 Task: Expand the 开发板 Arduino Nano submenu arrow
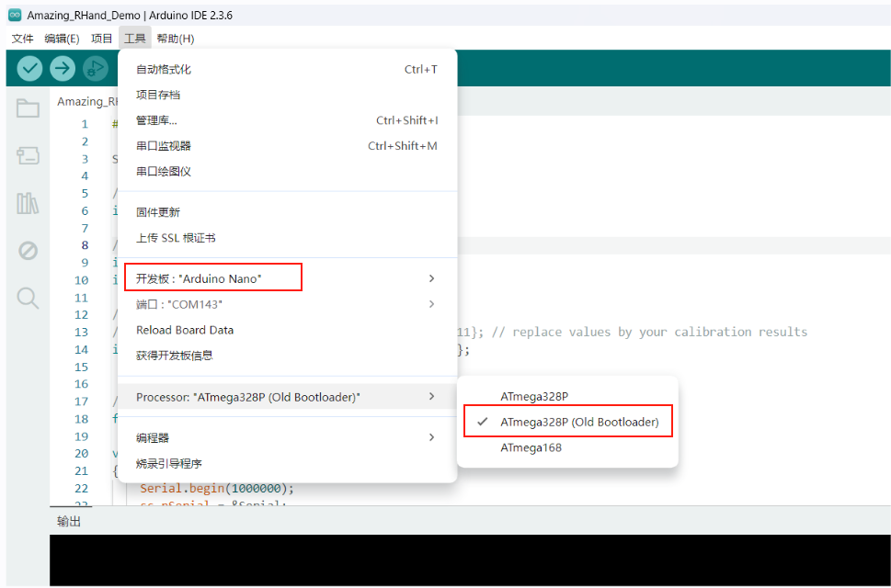(x=431, y=278)
